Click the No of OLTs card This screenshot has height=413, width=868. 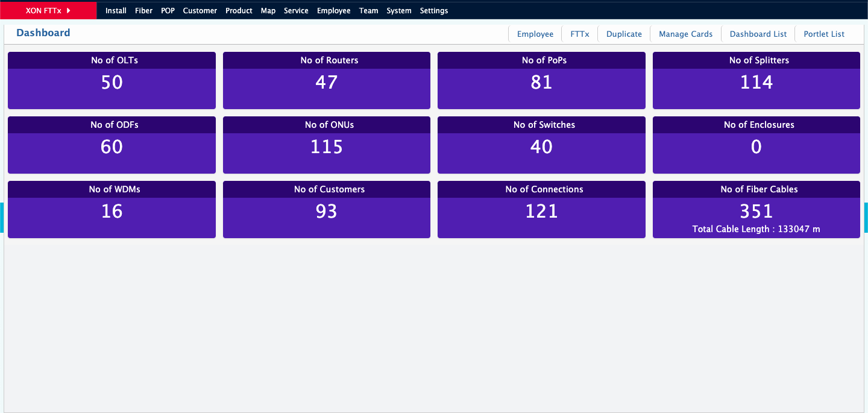point(112,81)
